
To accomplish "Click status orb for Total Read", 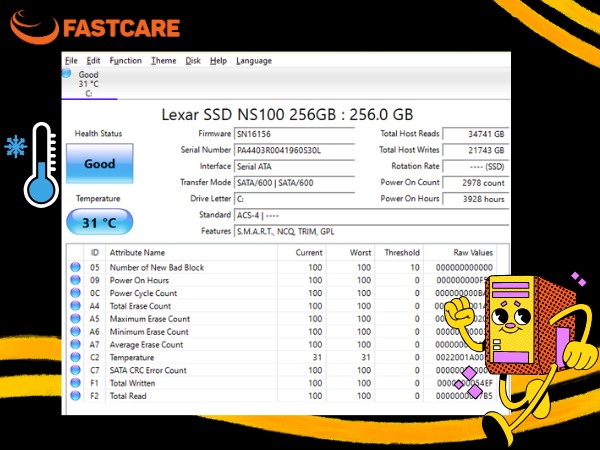I will (75, 396).
